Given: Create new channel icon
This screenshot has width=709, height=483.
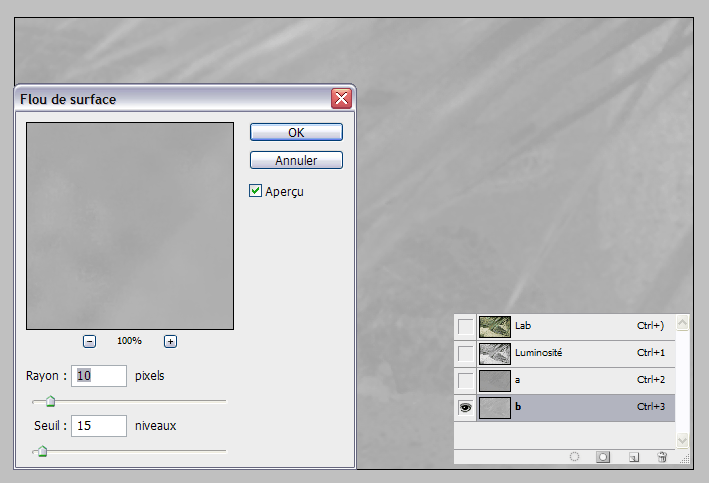Looking at the screenshot, I should click(633, 457).
